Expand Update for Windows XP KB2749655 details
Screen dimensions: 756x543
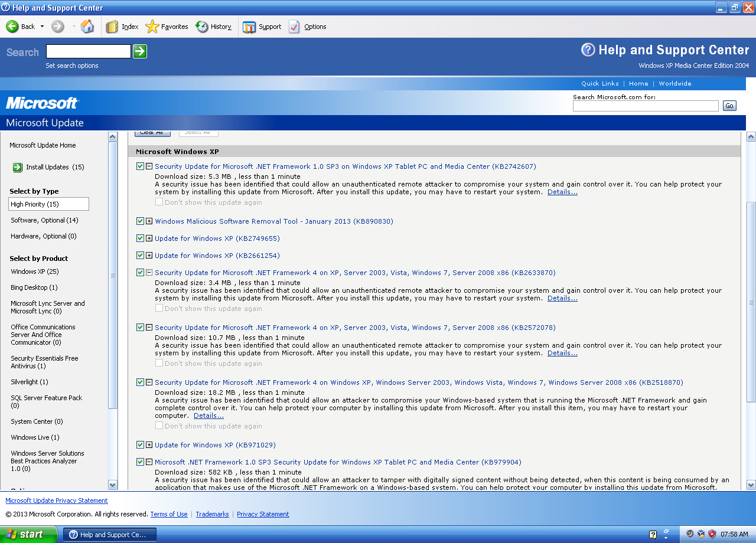click(x=149, y=238)
